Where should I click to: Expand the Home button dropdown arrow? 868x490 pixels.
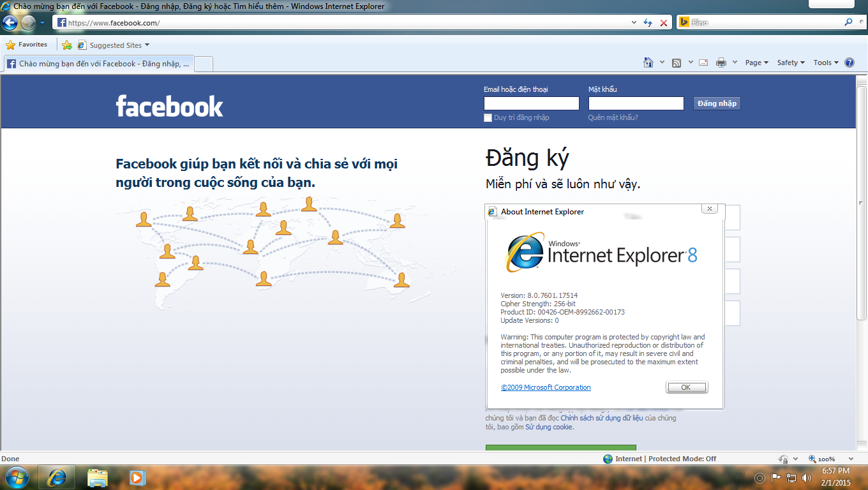(662, 63)
